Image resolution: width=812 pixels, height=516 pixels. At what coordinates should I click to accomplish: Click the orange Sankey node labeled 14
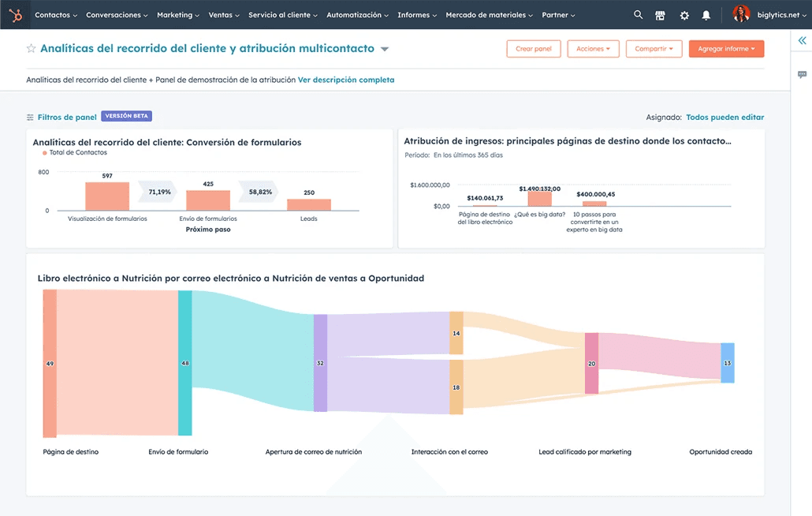(456, 333)
